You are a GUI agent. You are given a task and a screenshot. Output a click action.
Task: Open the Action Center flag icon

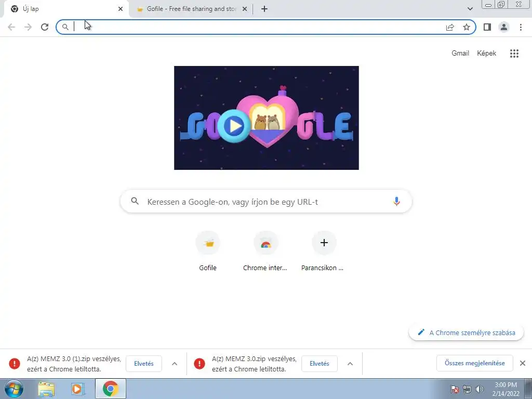click(455, 389)
